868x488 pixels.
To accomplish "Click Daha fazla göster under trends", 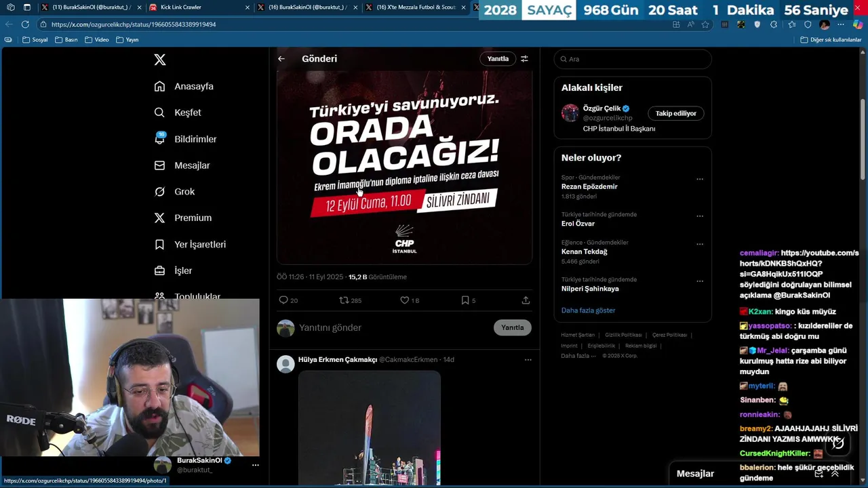I will 588,310.
